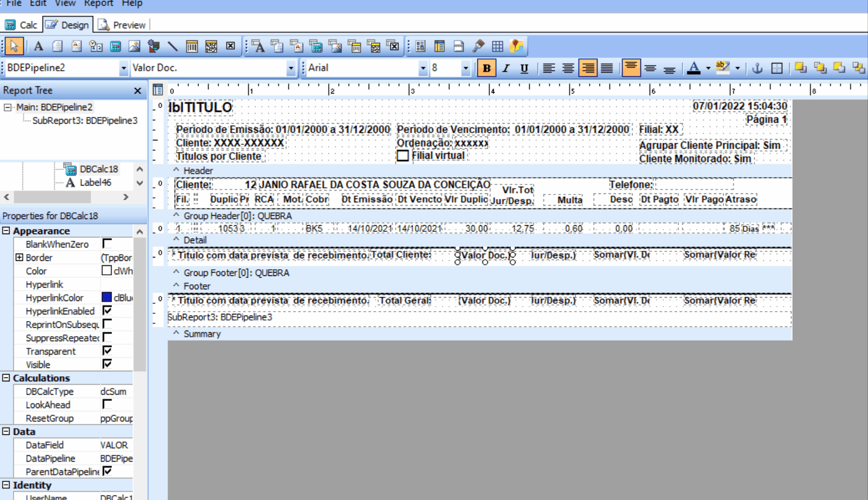
Task: Select SubReport3: BDEPipeline3 in Report Tree
Action: pos(85,120)
